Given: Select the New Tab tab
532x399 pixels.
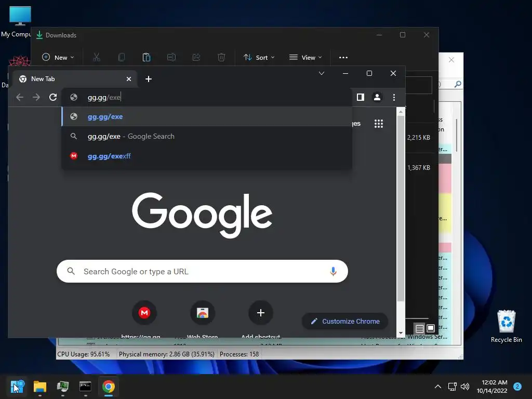Looking at the screenshot, I should tap(75, 79).
